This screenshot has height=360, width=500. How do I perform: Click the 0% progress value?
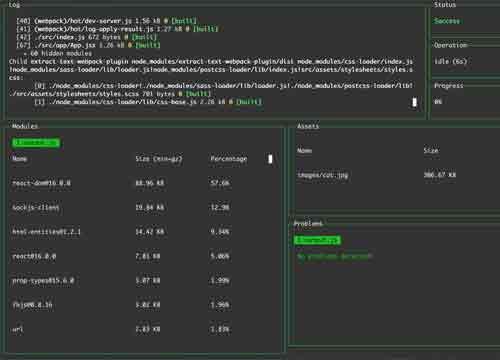[438, 102]
